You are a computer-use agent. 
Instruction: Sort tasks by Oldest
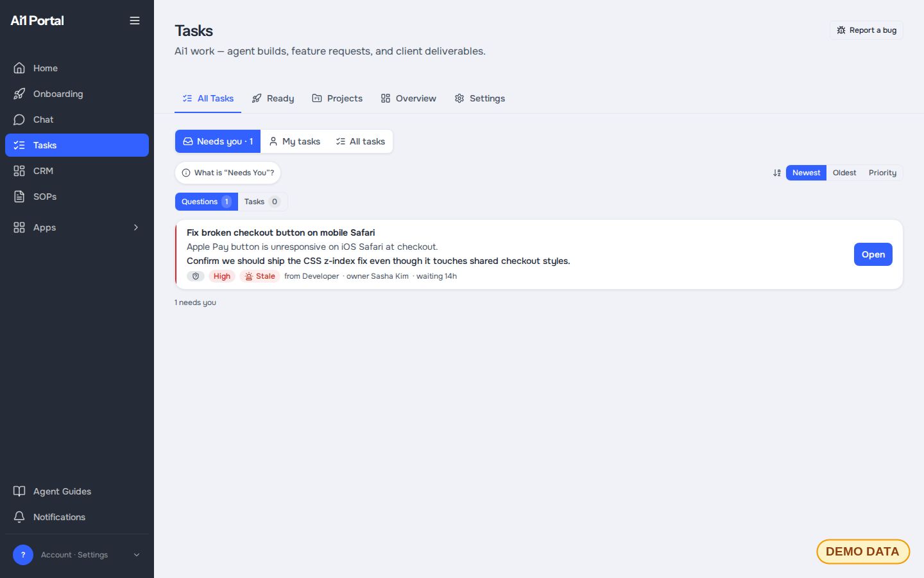point(844,173)
